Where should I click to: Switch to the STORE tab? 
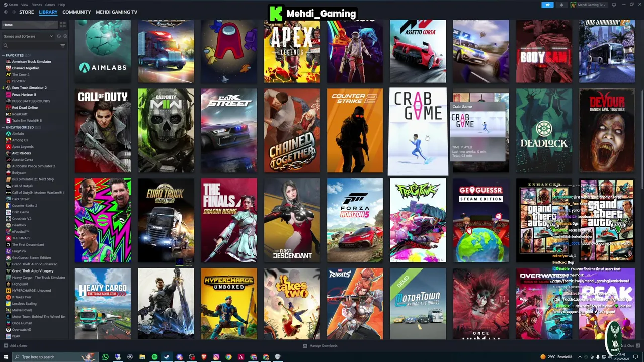click(x=26, y=12)
